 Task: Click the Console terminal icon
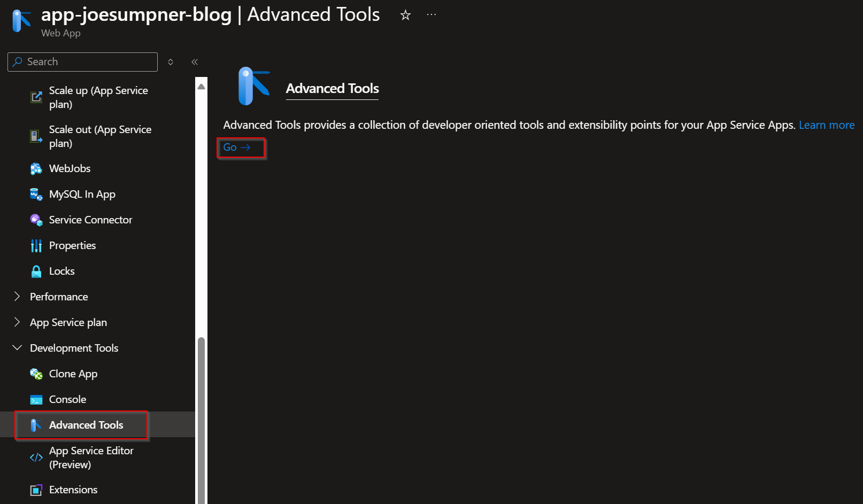tap(36, 400)
